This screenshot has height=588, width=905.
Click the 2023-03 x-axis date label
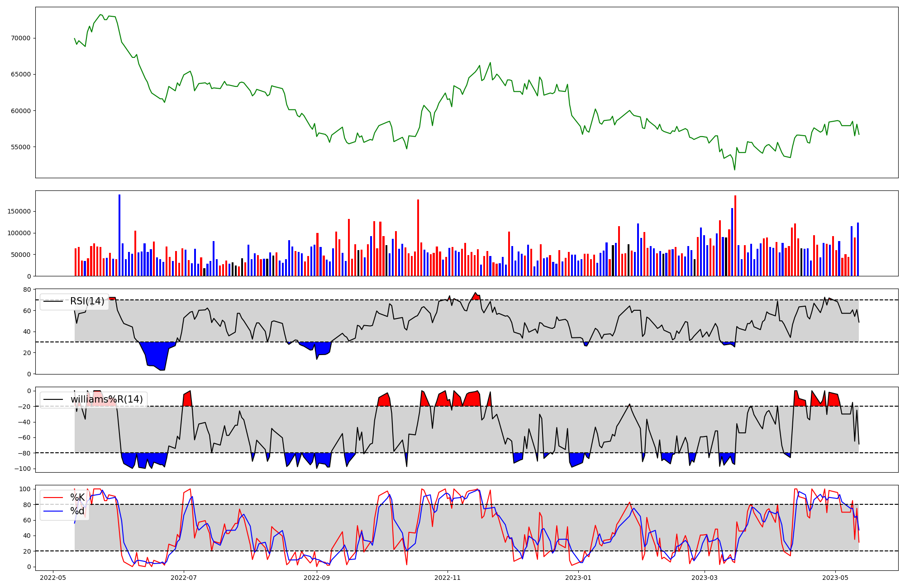(x=705, y=578)
